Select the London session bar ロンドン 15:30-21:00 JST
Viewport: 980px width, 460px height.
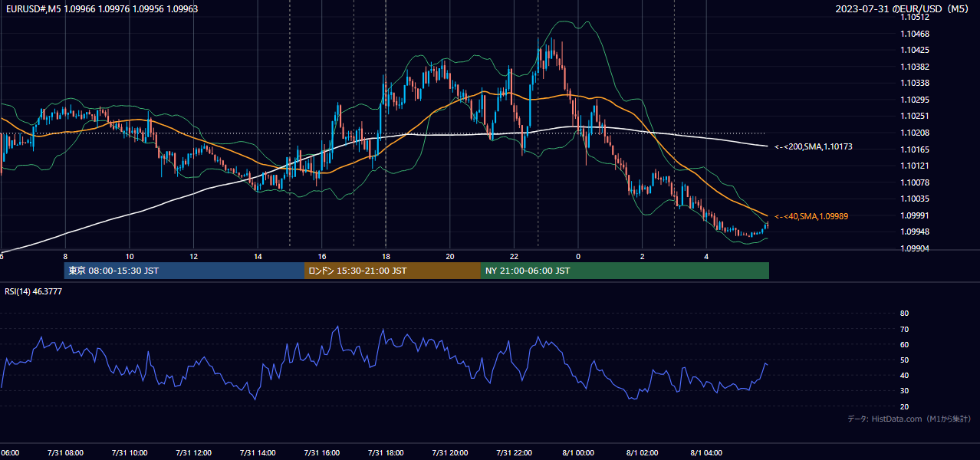coord(393,271)
